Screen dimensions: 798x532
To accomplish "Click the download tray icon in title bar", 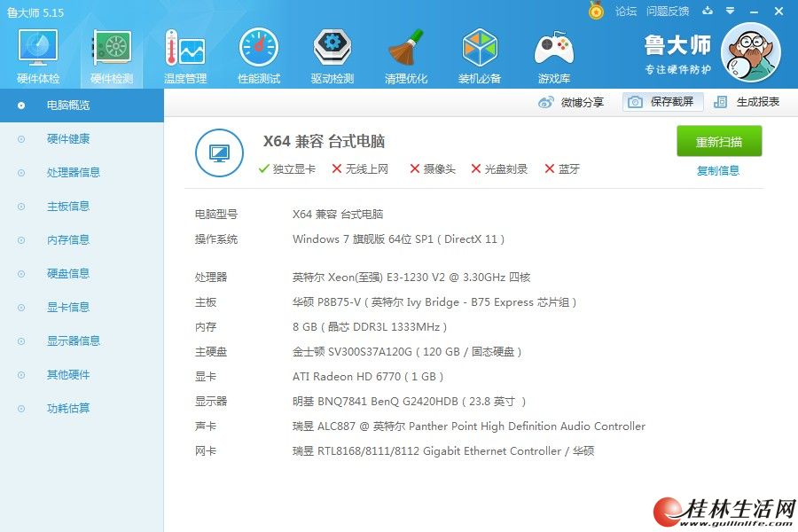I will (708, 11).
